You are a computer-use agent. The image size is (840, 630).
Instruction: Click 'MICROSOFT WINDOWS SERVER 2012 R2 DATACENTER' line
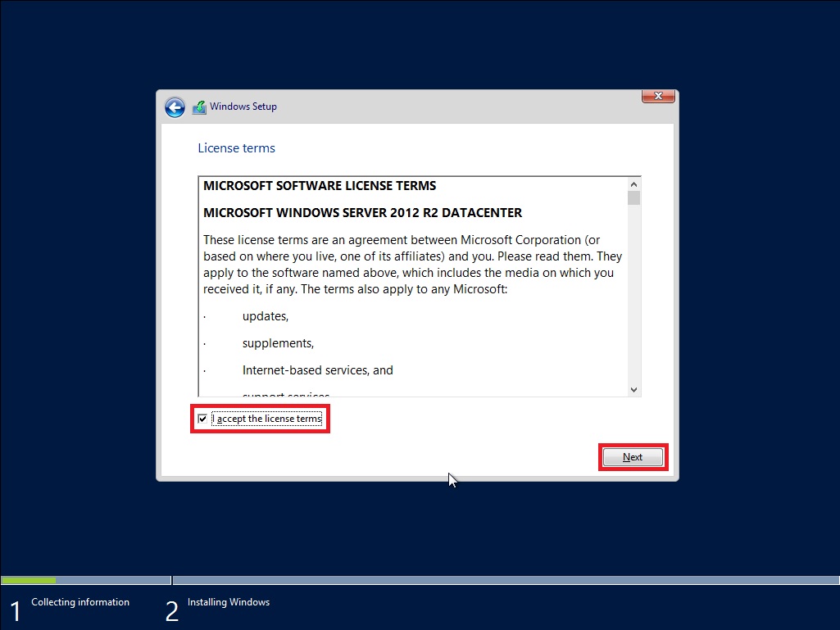tap(363, 213)
